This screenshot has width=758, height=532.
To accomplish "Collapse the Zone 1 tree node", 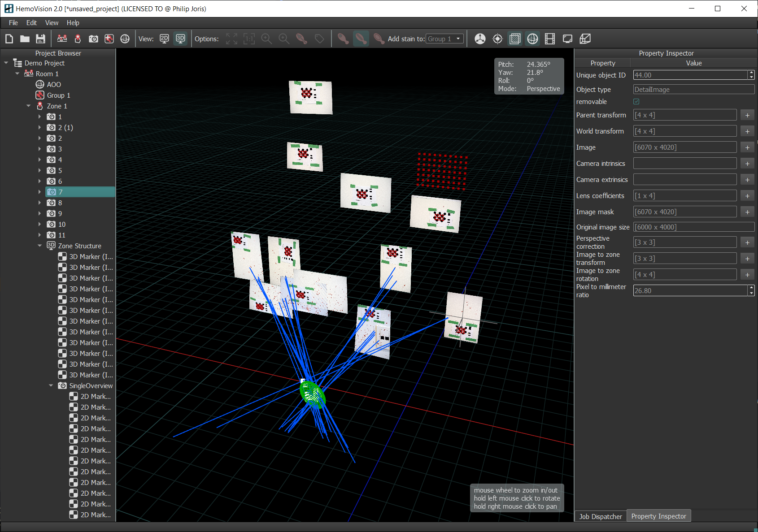I will pyautogui.click(x=29, y=106).
